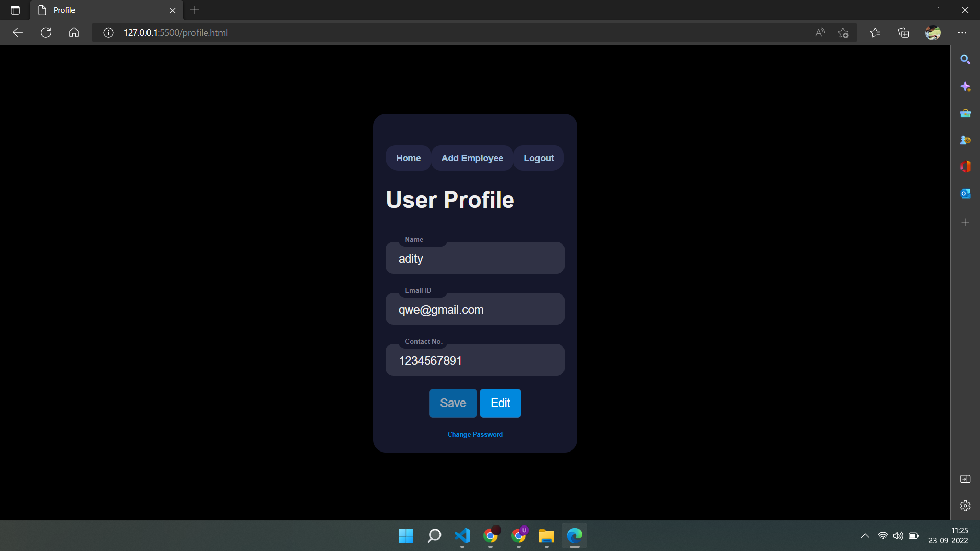Open the Settings and more menu

click(x=963, y=32)
